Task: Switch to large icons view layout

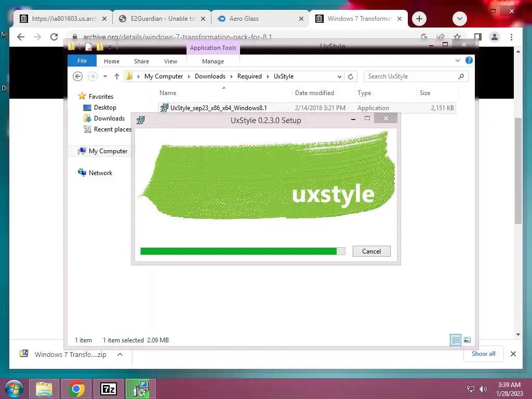Action: 467,340
